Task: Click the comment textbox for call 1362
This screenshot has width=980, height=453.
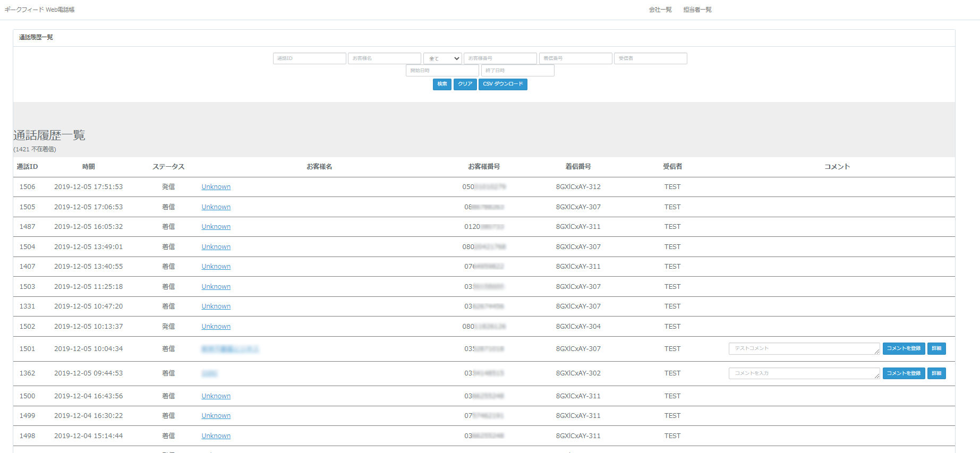Action: tap(804, 373)
